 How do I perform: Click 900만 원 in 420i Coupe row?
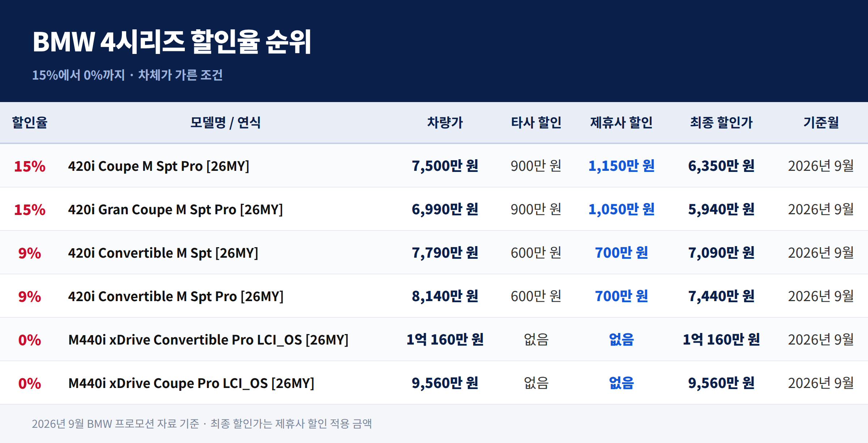(x=536, y=166)
